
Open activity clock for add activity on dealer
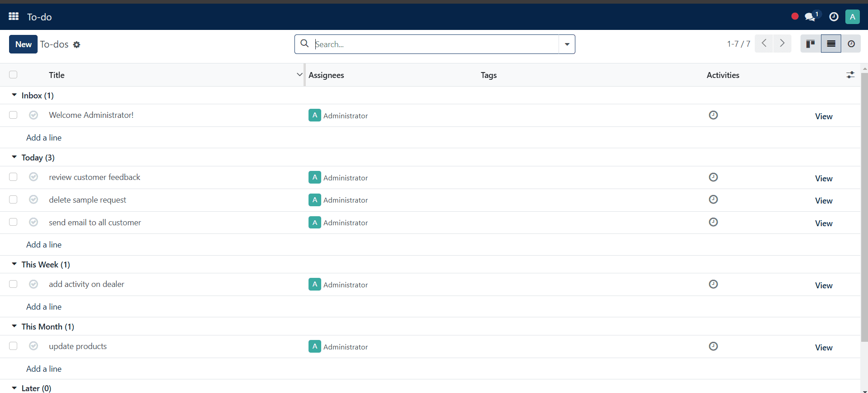tap(713, 284)
